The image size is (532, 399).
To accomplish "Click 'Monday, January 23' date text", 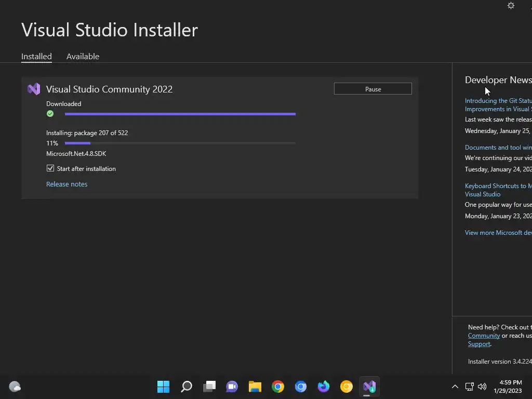I will click(x=498, y=216).
